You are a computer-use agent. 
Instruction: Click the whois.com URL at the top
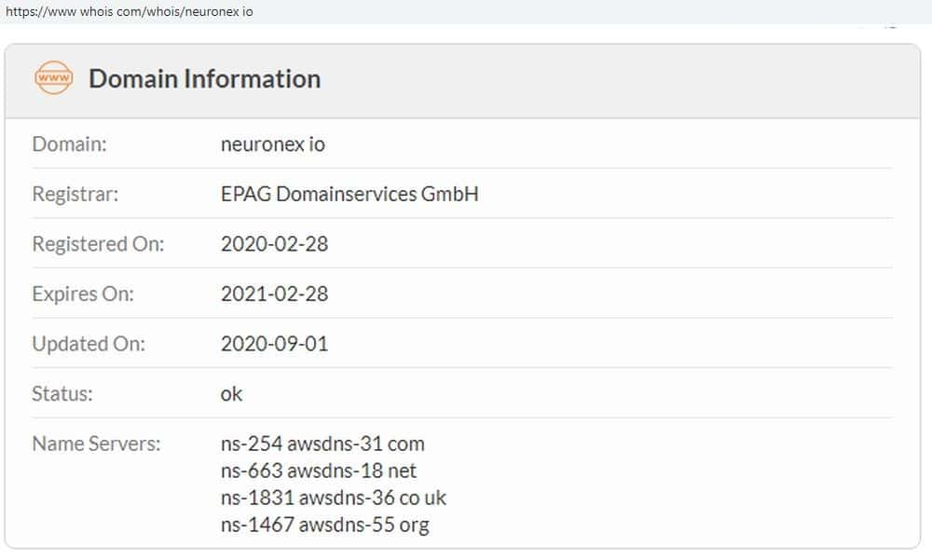point(129,12)
